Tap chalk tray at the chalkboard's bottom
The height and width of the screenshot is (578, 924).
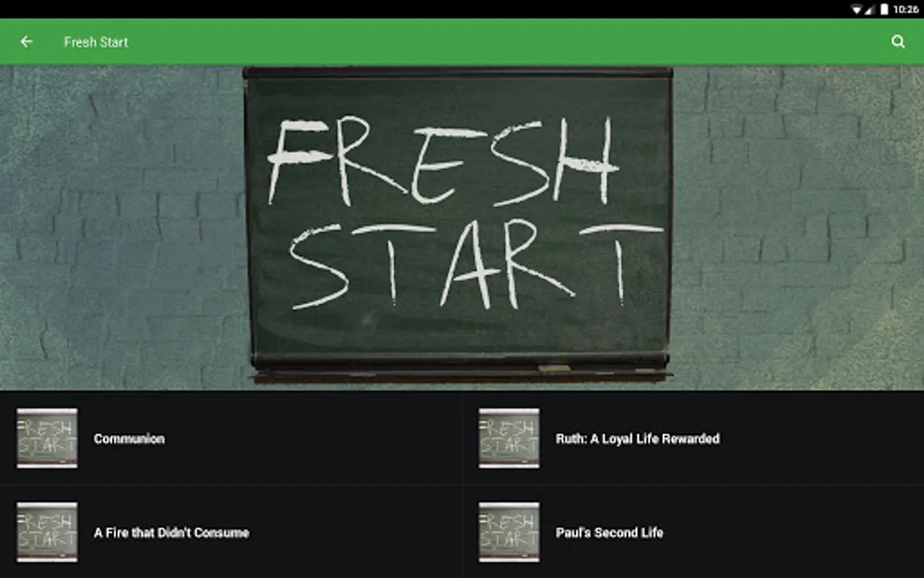459,372
